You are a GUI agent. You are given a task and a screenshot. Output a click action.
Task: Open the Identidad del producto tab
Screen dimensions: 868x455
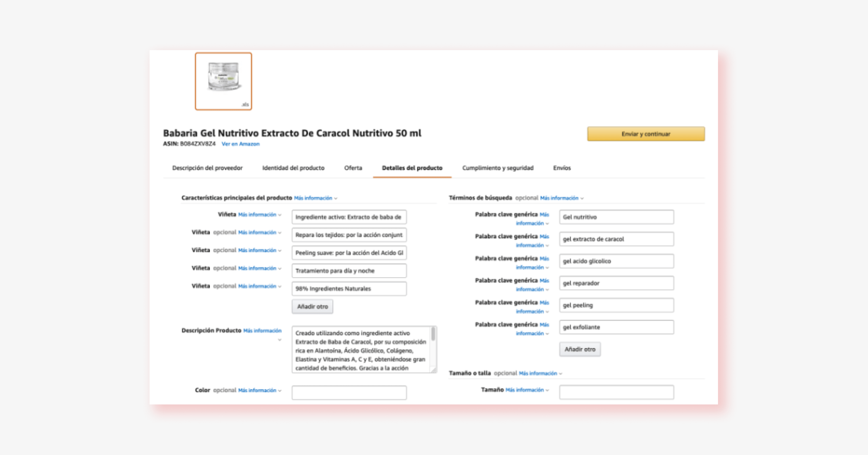click(x=293, y=168)
